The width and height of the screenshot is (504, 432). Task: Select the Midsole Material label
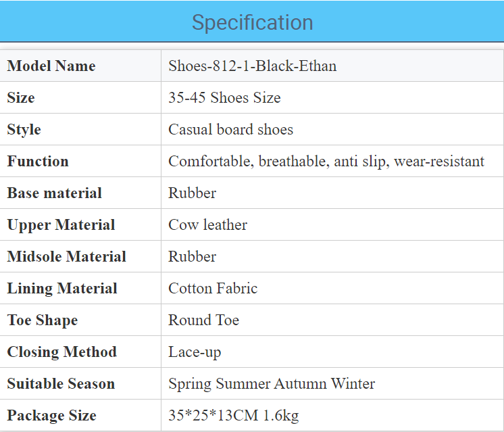point(66,256)
